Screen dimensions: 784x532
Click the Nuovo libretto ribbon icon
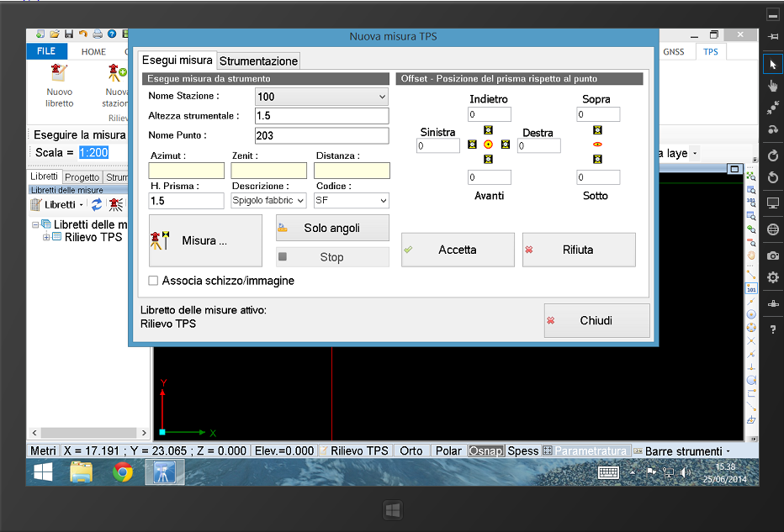tap(59, 74)
